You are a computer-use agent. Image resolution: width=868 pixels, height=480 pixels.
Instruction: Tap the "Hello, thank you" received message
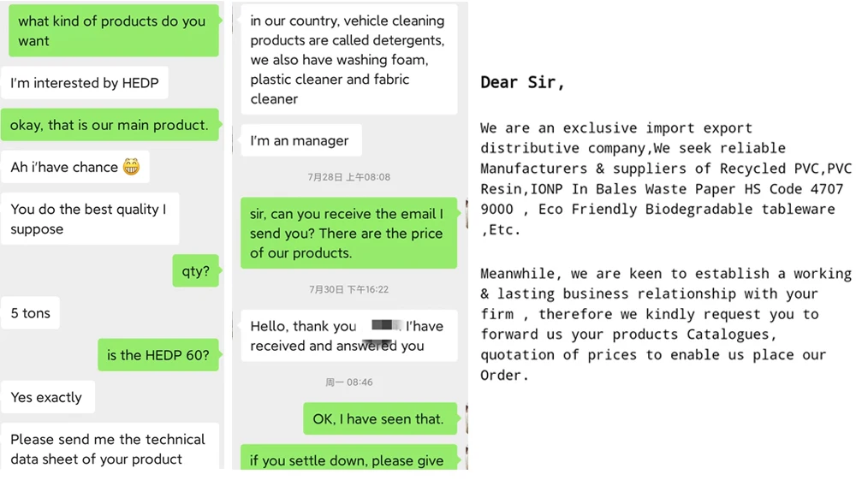click(x=348, y=335)
